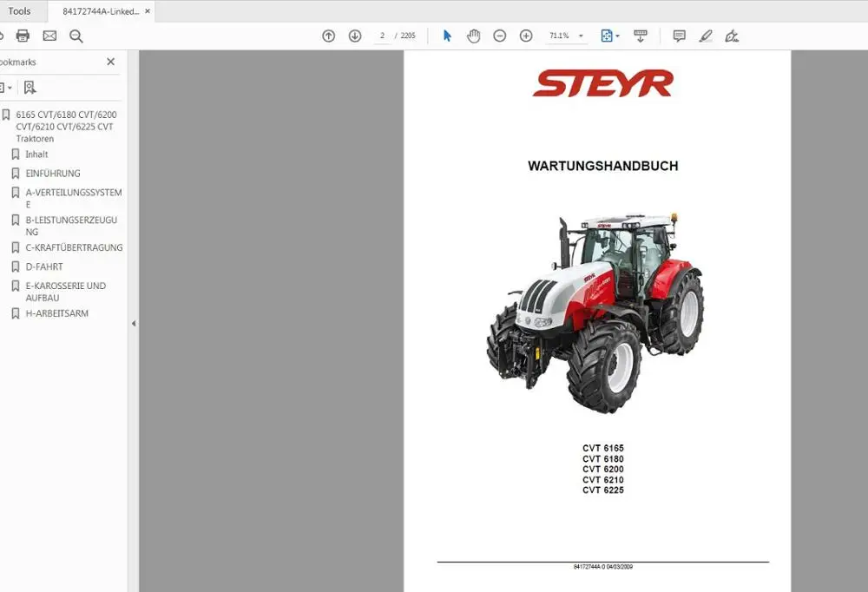Switch to the Tools tab

click(x=20, y=11)
